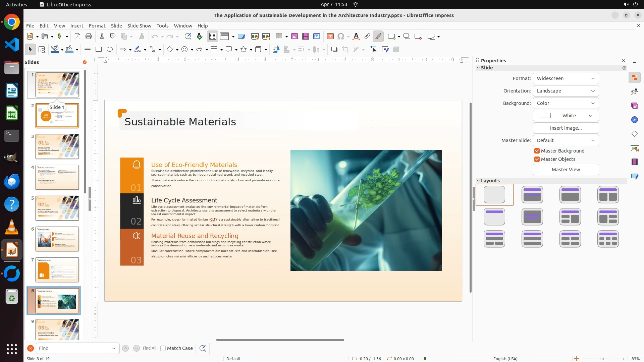
Task: Open the Special Character icon
Action: point(341,37)
